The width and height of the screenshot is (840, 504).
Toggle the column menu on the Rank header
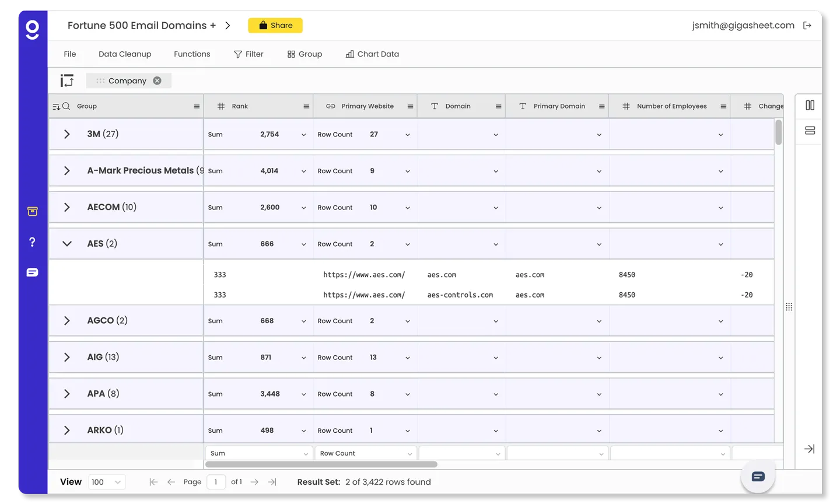tap(306, 106)
